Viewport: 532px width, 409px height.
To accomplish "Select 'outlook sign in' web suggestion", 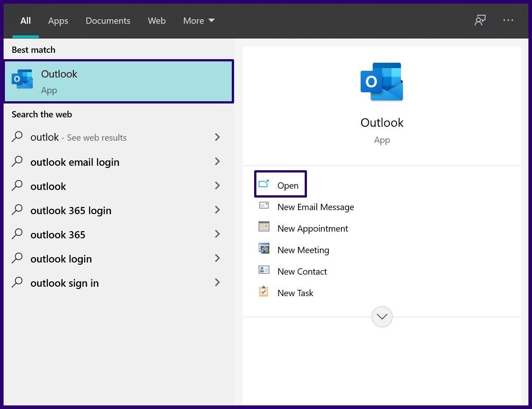I will (116, 283).
